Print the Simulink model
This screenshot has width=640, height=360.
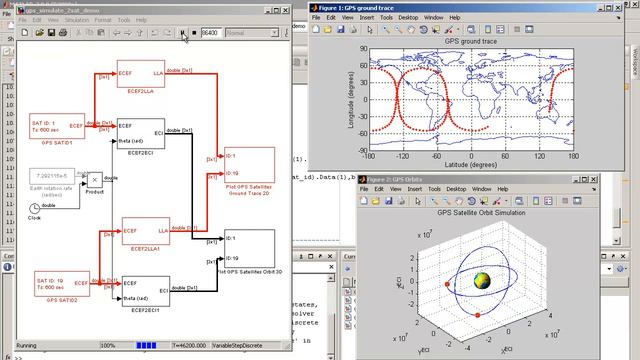pyautogui.click(x=63, y=33)
